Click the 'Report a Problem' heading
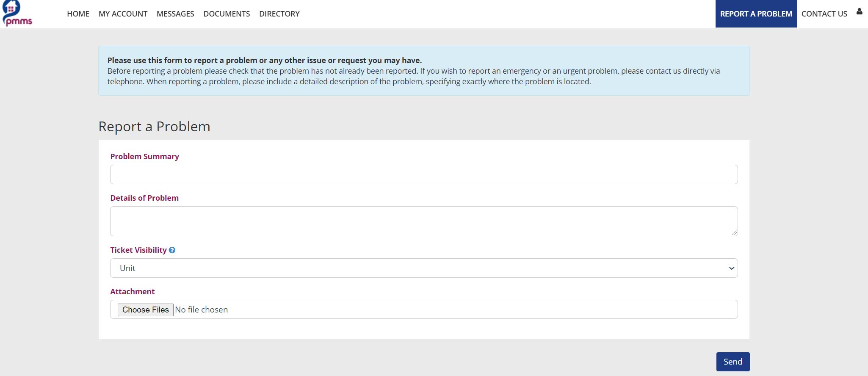This screenshot has width=868, height=376. pyautogui.click(x=154, y=126)
